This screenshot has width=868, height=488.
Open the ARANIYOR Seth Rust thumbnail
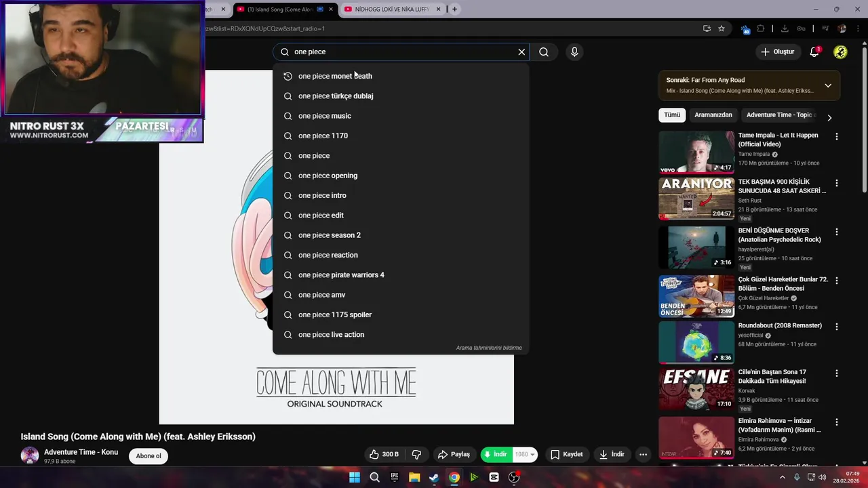click(696, 199)
